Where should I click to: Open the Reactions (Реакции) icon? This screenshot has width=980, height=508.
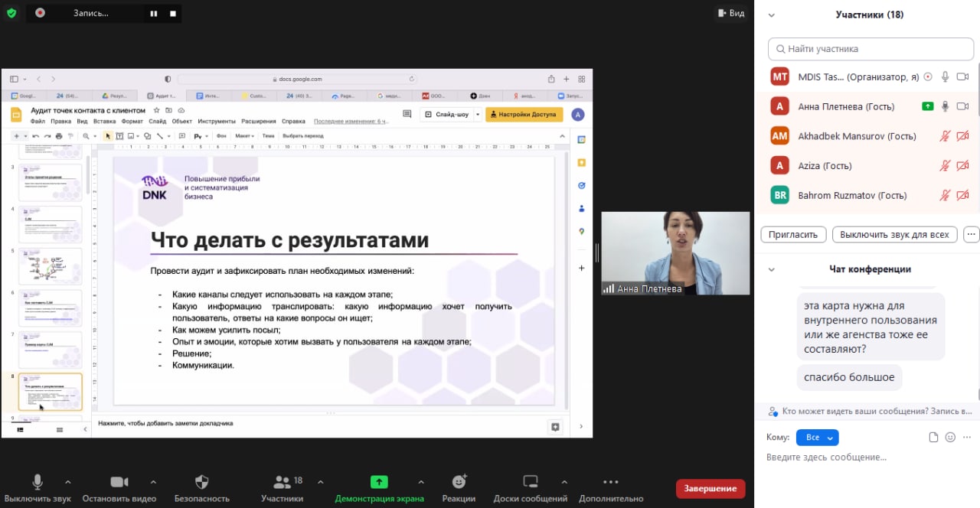(459, 482)
